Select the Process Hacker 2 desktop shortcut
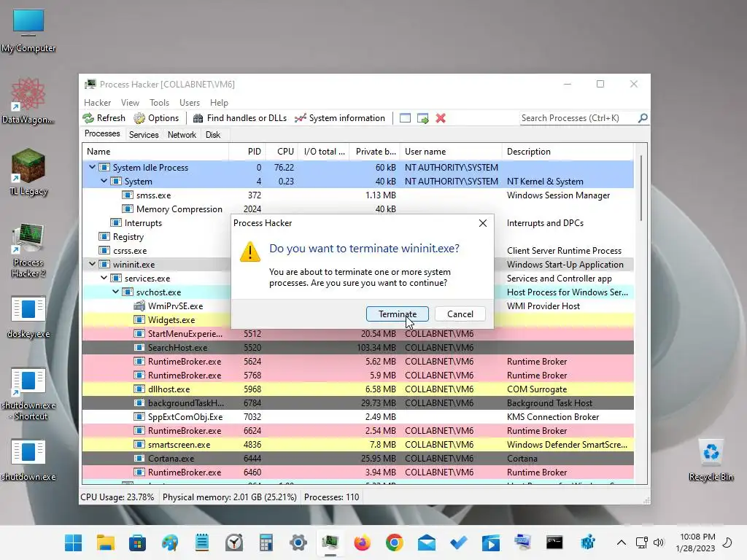This screenshot has width=747, height=560. pyautogui.click(x=28, y=251)
